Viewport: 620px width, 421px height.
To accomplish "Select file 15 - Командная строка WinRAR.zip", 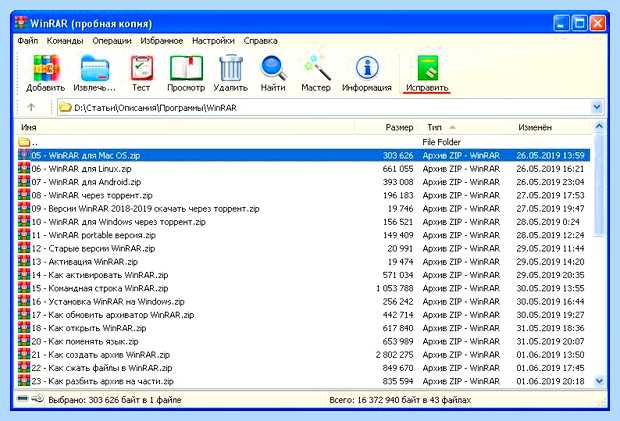I will 304,288.
